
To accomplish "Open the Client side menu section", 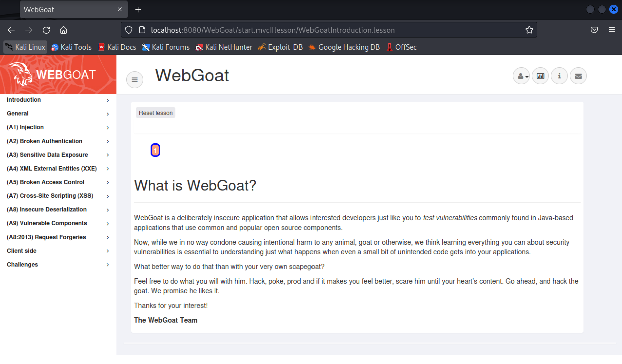I will point(21,251).
